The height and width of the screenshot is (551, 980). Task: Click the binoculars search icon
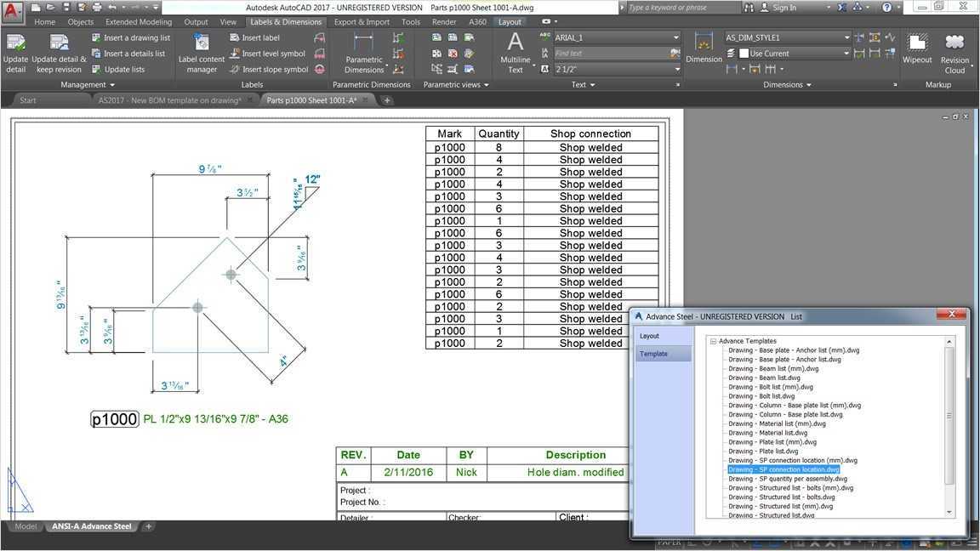pos(749,8)
